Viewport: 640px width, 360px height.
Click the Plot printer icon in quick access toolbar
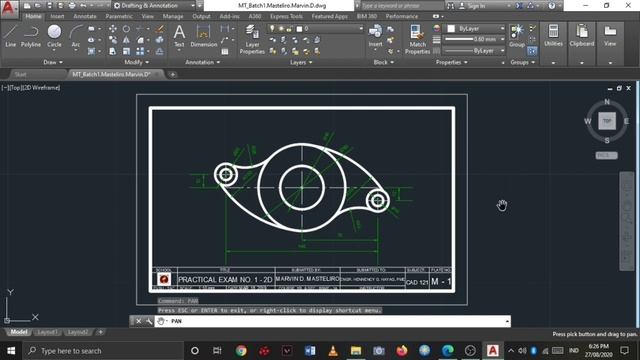click(72, 6)
